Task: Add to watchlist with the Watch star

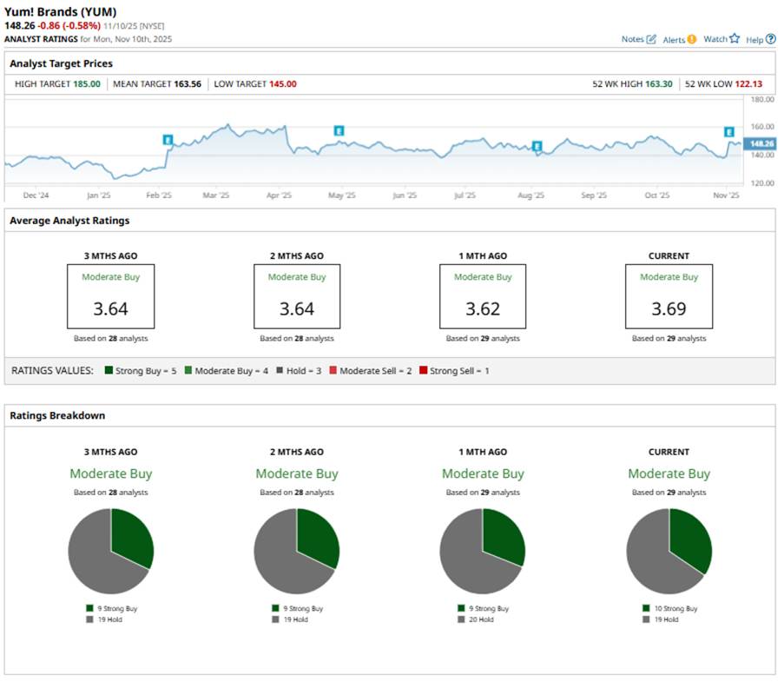Action: [x=735, y=38]
